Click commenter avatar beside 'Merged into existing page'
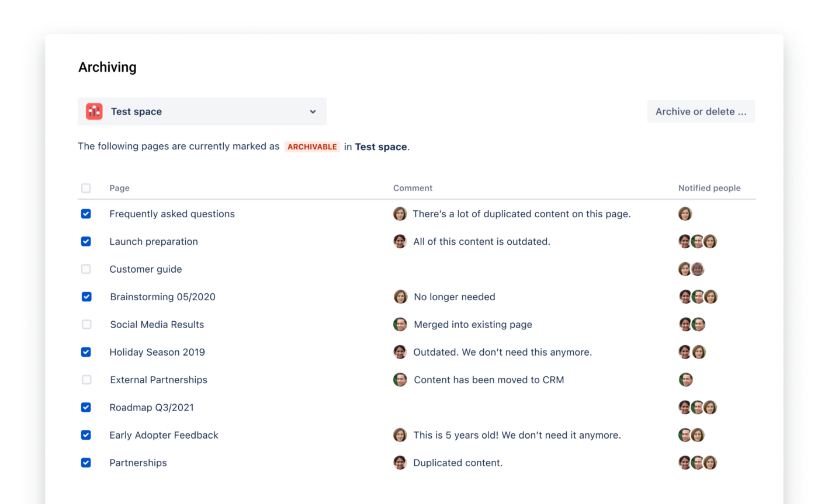This screenshot has height=504, width=818. point(400,325)
